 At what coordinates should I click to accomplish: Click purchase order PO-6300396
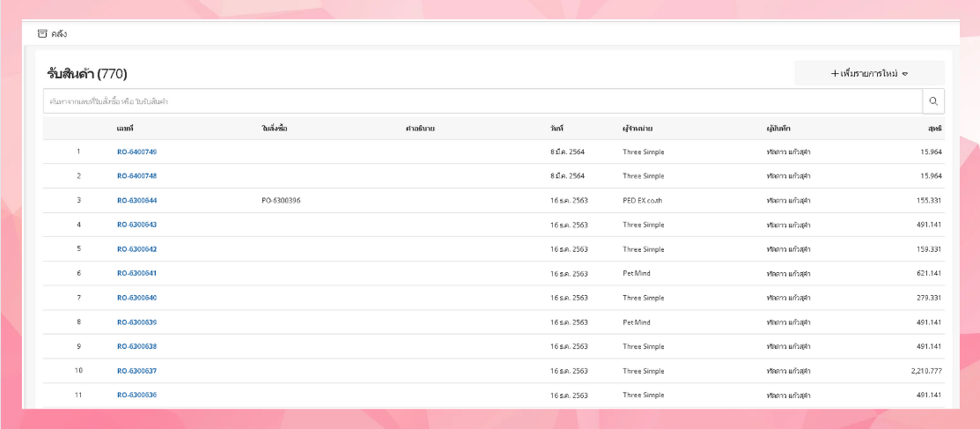pos(282,200)
